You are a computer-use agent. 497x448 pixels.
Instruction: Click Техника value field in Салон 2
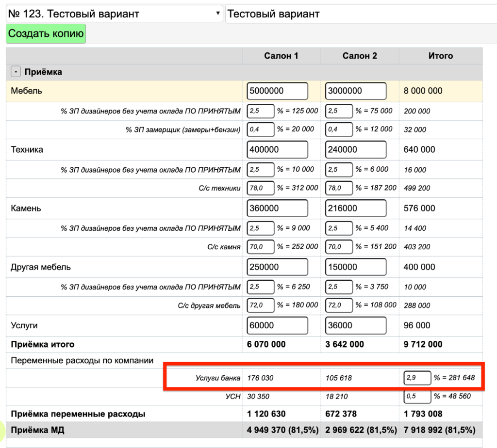356,149
